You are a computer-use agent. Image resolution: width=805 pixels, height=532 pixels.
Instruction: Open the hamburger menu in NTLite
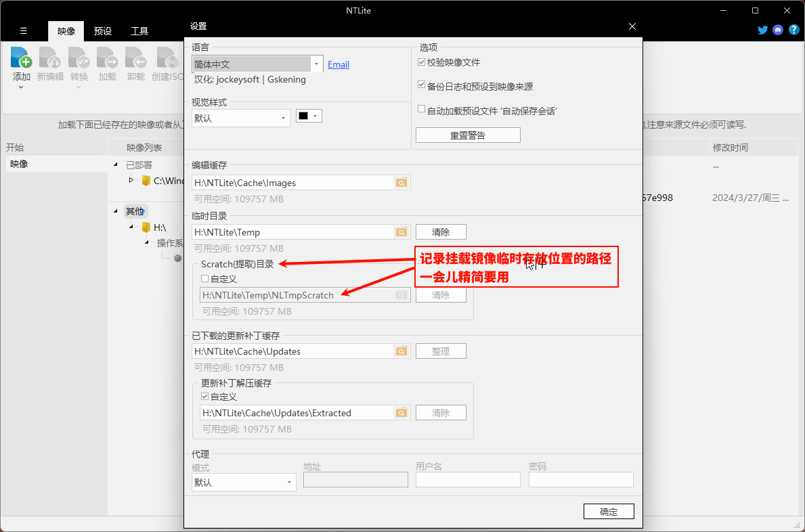pos(24,30)
